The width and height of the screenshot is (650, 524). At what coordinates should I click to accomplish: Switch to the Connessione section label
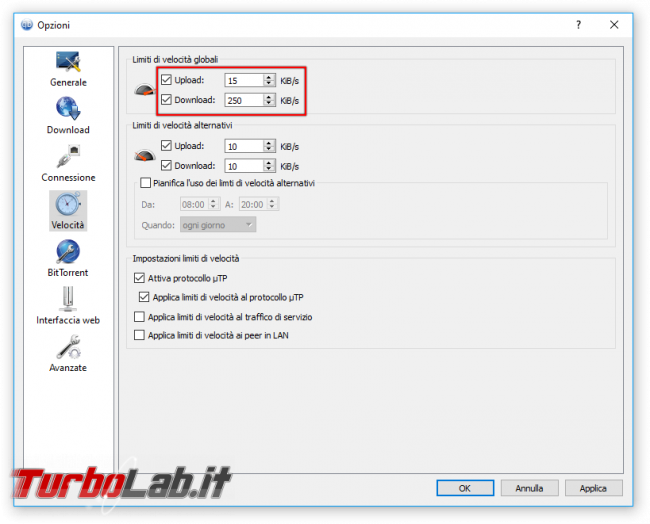pyautogui.click(x=68, y=177)
